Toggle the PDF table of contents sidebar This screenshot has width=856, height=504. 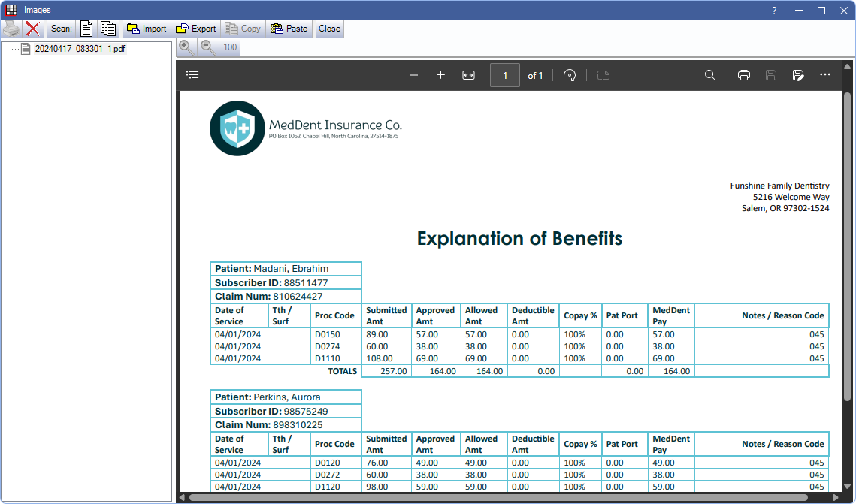point(192,75)
